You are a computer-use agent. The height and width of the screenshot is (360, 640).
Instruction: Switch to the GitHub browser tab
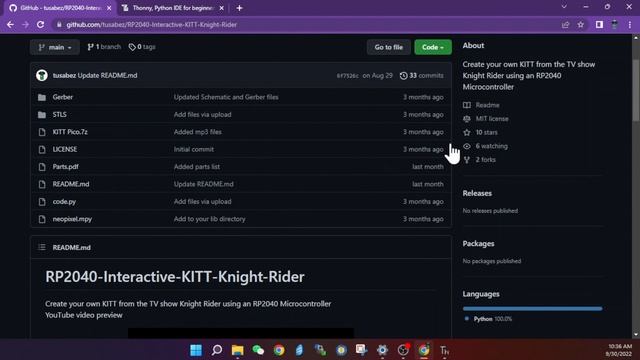pyautogui.click(x=61, y=8)
